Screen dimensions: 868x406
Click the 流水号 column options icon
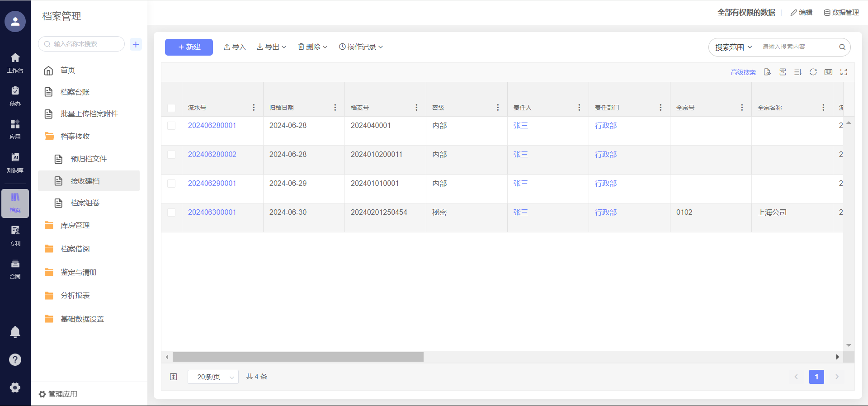254,108
